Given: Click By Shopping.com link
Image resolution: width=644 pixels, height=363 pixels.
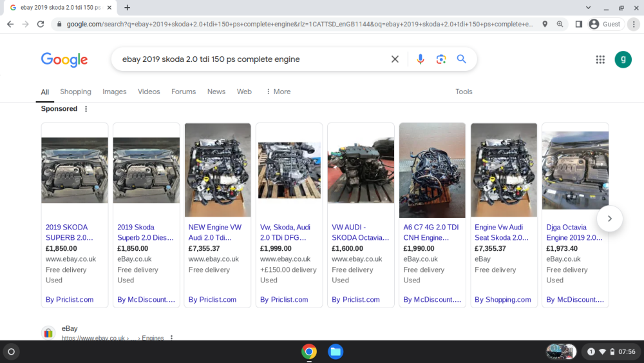Looking at the screenshot, I should pyautogui.click(x=503, y=300).
